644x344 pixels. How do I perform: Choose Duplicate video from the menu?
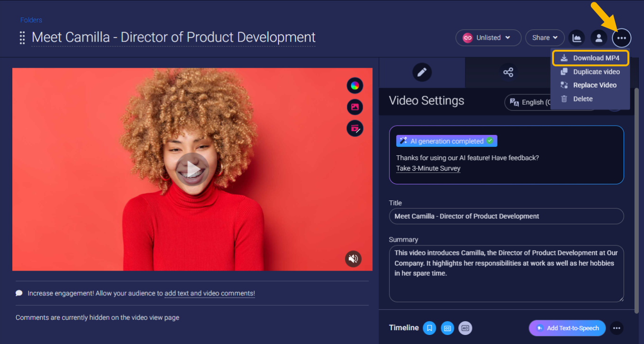pos(590,72)
